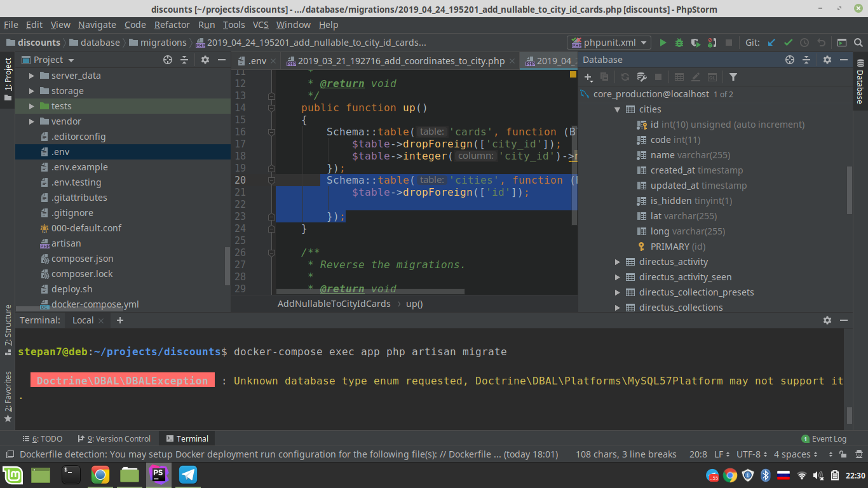Commit changes with Git green checkmark
The image size is (868, 488).
pyautogui.click(x=788, y=43)
